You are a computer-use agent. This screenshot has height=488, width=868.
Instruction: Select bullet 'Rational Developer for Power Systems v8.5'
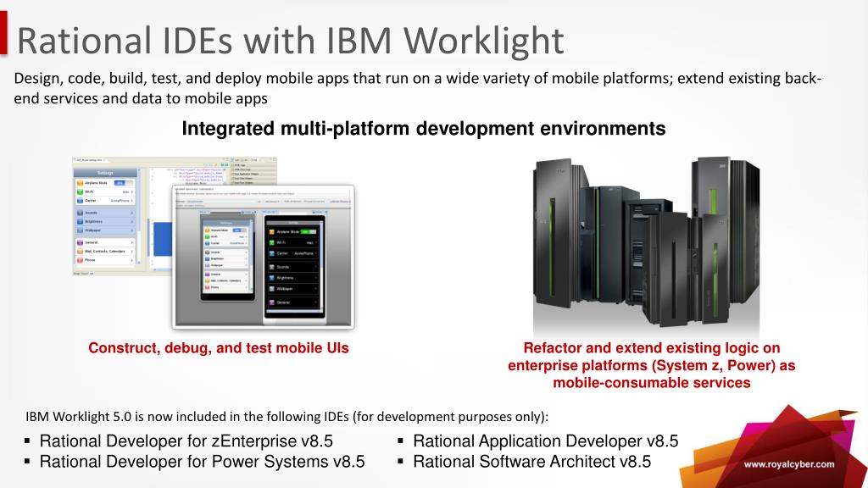click(x=202, y=462)
